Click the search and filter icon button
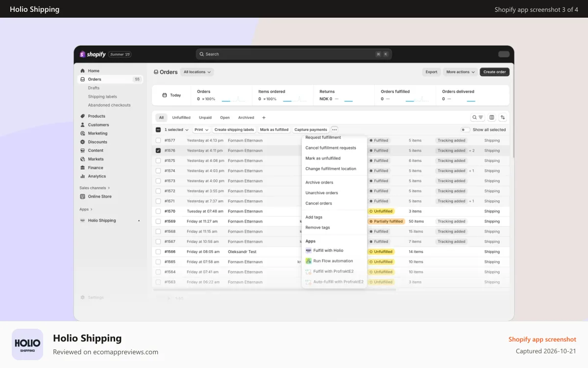This screenshot has height=368, width=588. [477, 117]
